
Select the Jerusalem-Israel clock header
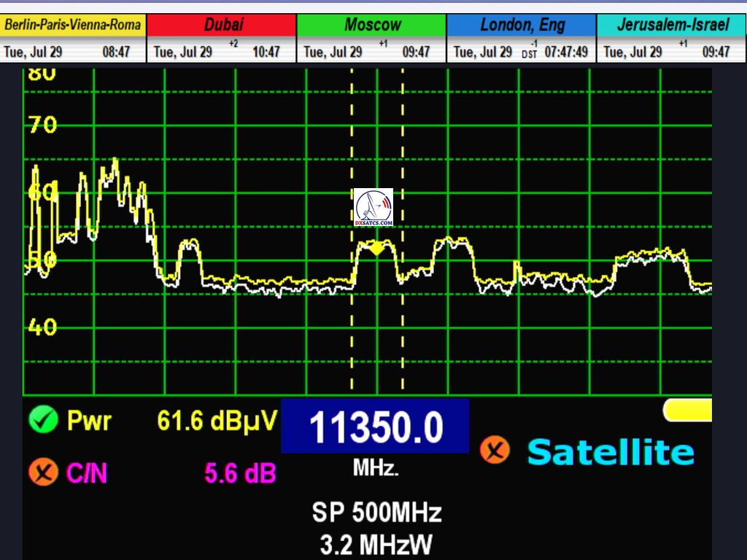pyautogui.click(x=672, y=25)
